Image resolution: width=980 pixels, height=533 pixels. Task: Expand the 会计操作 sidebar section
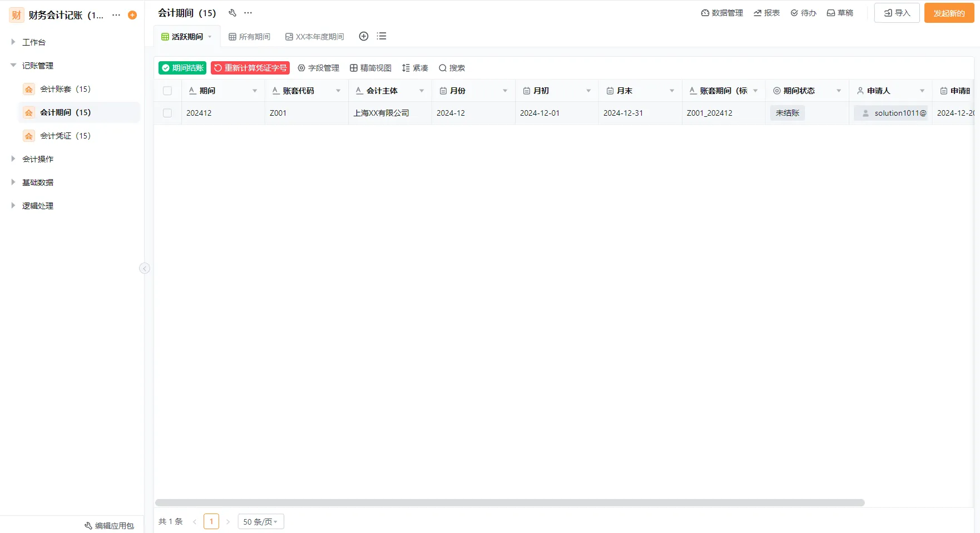tap(37, 159)
